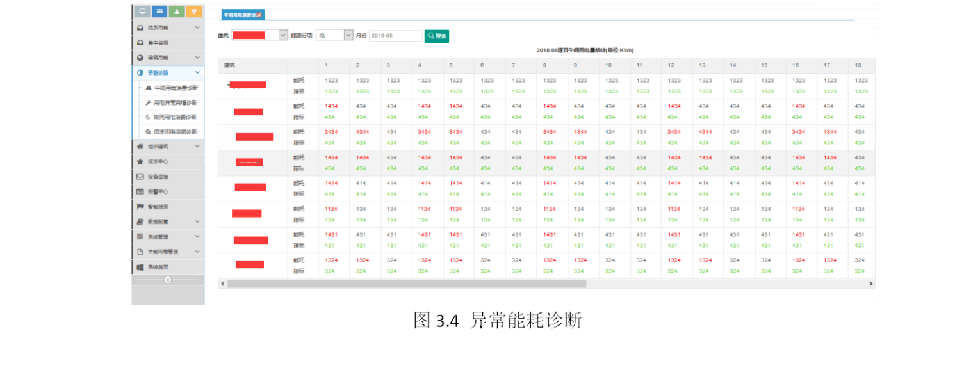Go to 系统首页 with the Windows icon
The image size is (980, 384).
(x=168, y=267)
